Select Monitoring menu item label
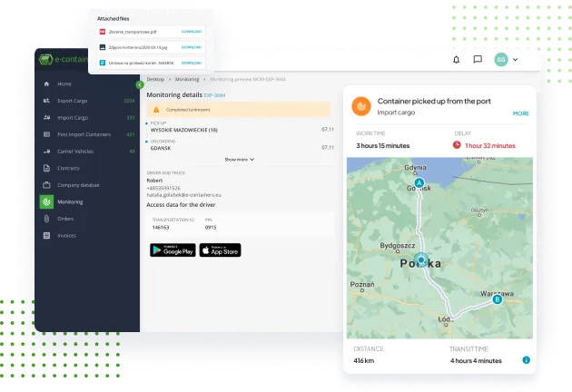The height and width of the screenshot is (392, 572). (70, 201)
